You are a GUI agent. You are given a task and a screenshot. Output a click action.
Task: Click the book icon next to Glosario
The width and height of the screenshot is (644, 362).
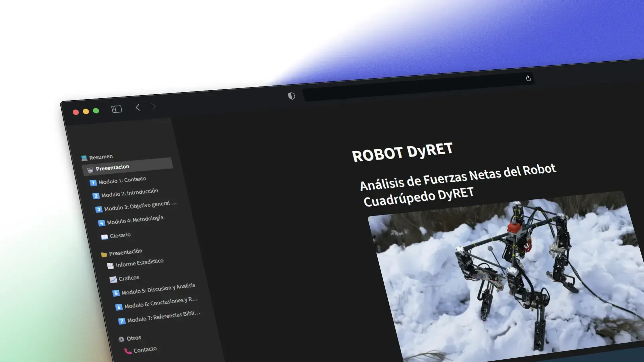point(104,236)
